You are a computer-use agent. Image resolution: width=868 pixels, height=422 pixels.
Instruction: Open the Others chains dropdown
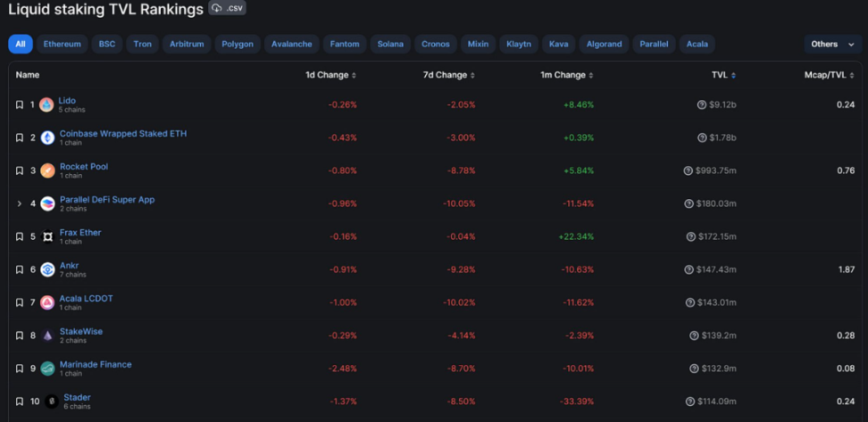832,45
